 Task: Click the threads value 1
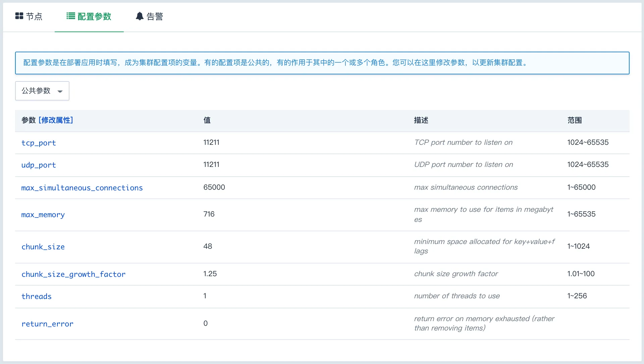coord(205,296)
